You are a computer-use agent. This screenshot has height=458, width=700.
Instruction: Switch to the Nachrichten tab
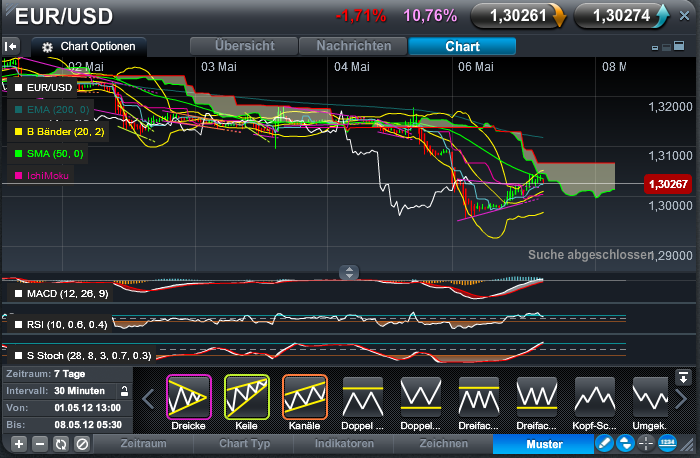[x=353, y=46]
